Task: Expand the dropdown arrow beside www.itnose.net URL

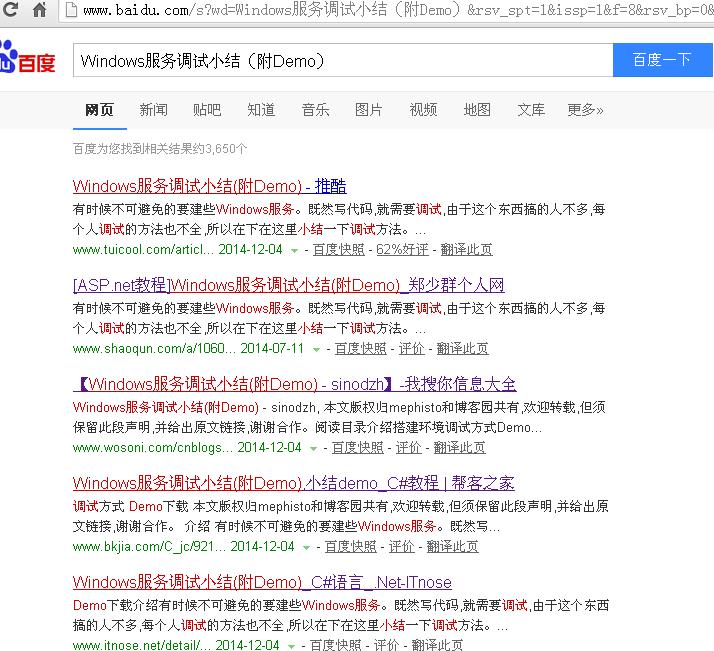Action: [291, 646]
